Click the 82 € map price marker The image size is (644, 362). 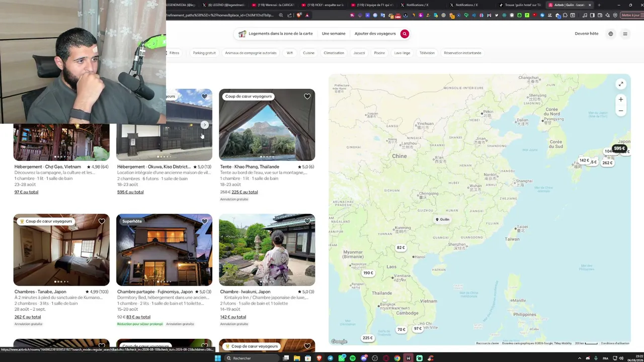[400, 248]
